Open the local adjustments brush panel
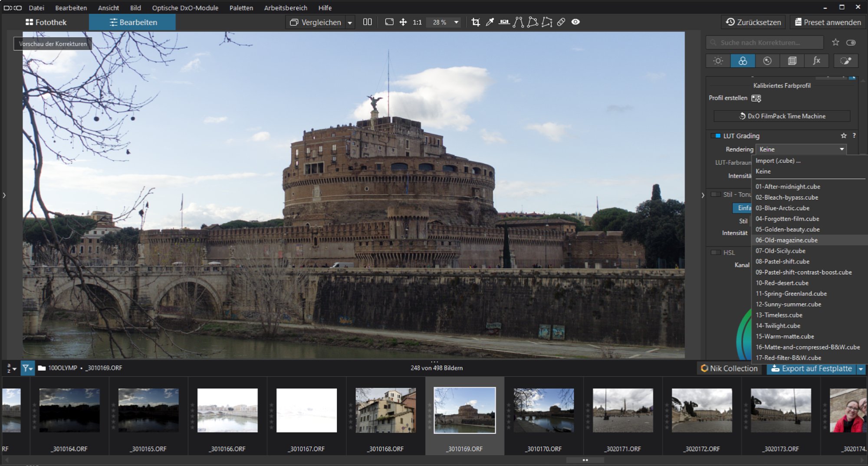This screenshot has height=466, width=868. pyautogui.click(x=845, y=61)
